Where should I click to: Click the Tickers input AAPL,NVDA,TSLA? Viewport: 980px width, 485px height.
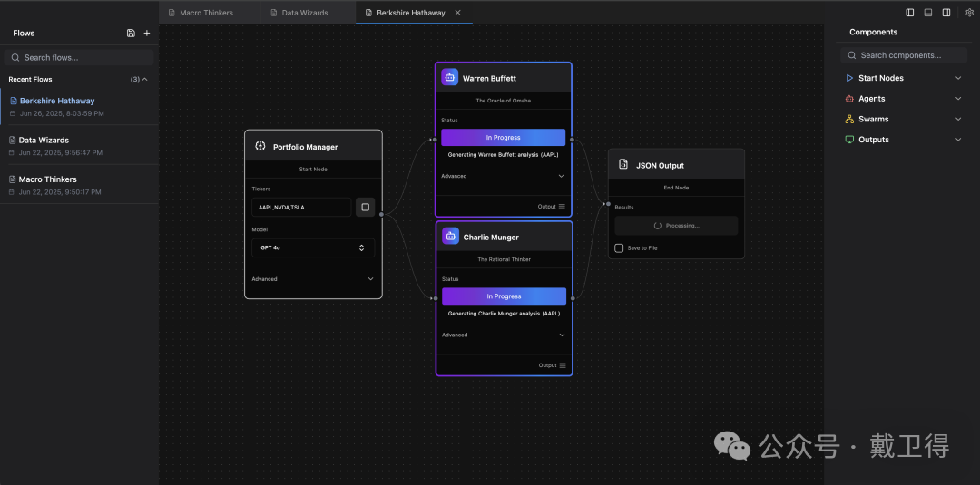[x=301, y=208]
